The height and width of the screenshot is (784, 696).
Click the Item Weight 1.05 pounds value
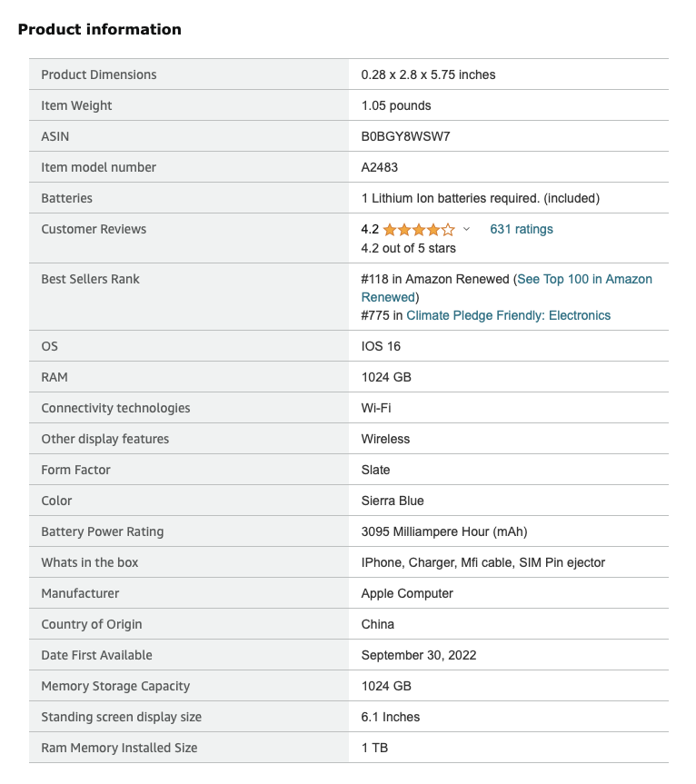point(396,106)
